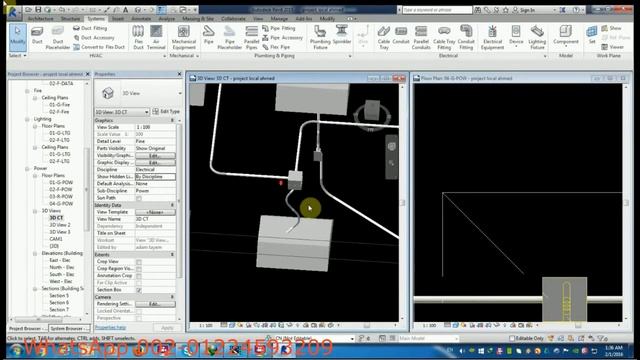This screenshot has height=360, width=640.
Task: Open the Annotate ribbon tab
Action: click(x=141, y=19)
